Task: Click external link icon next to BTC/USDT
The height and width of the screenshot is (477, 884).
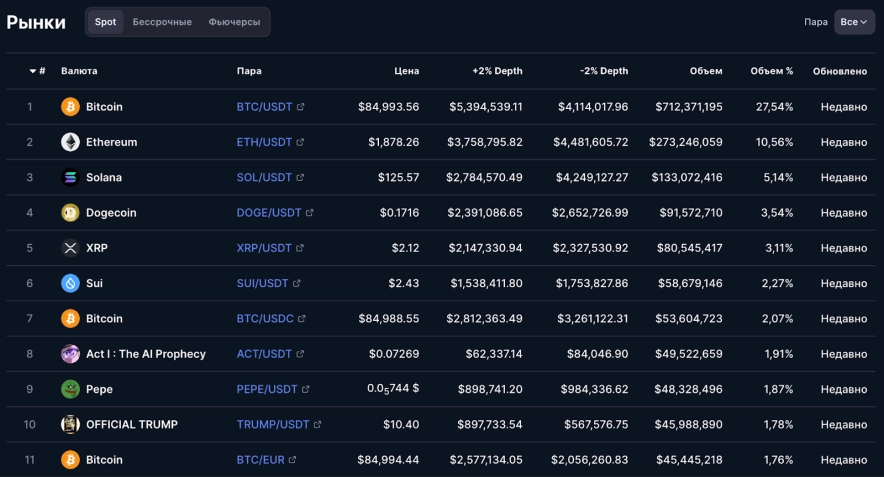Action: tap(301, 107)
